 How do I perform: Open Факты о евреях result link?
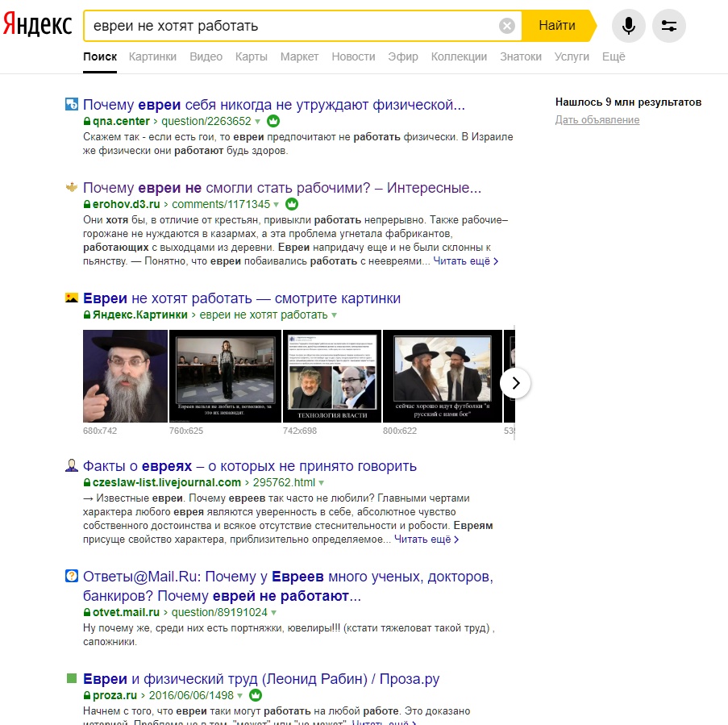250,466
